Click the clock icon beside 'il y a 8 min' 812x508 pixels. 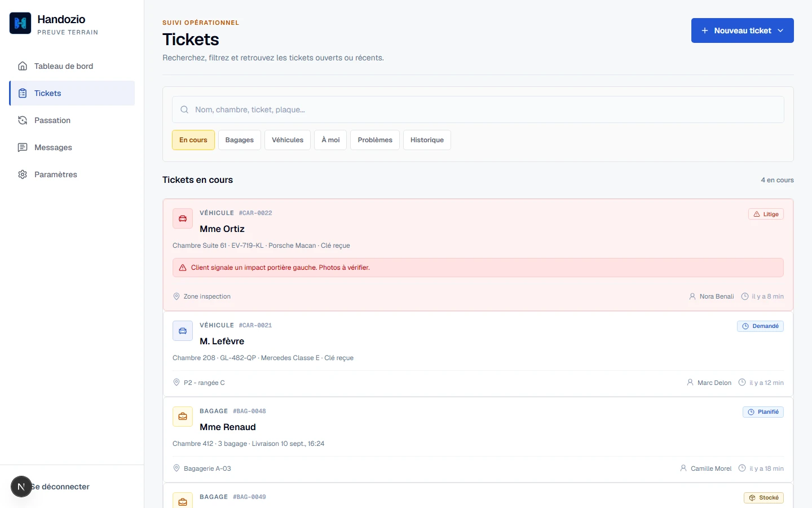[745, 296]
